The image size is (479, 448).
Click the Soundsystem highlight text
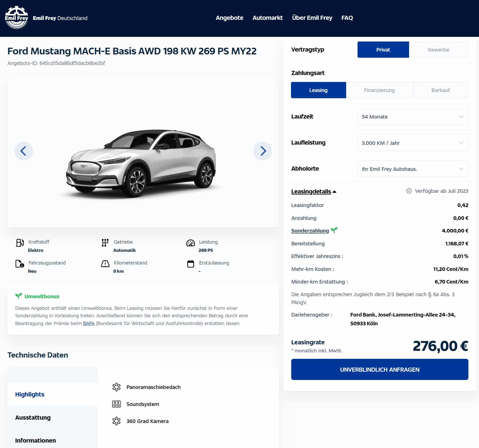click(x=143, y=404)
